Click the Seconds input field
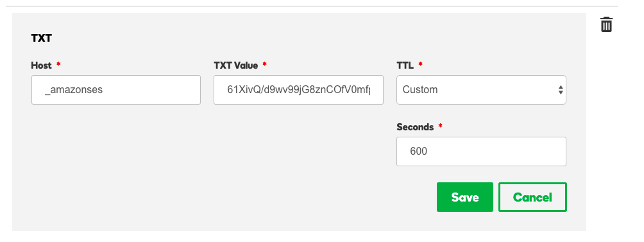The image size is (644, 242). (481, 151)
